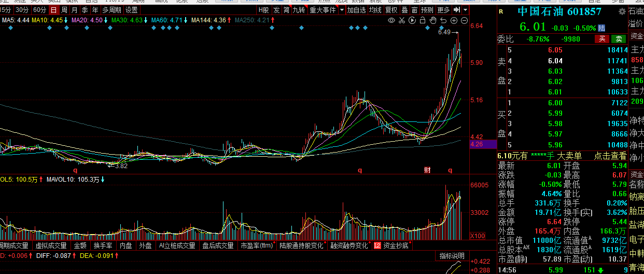Select the 虚拟成交量 indicator tab
Viewport: 644px width, 274px height.
[x=51, y=246]
